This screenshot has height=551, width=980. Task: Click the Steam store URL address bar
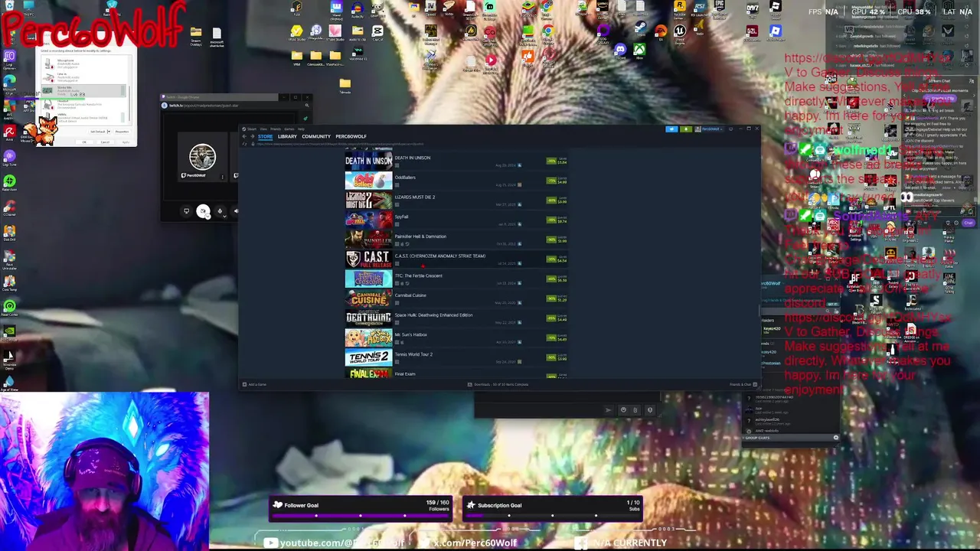340,144
